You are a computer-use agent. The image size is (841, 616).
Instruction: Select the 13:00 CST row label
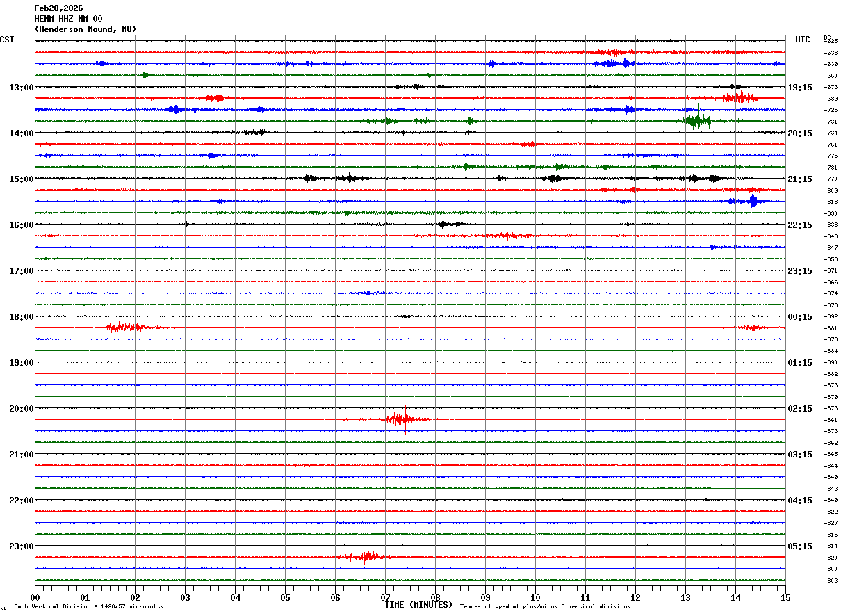tap(22, 88)
